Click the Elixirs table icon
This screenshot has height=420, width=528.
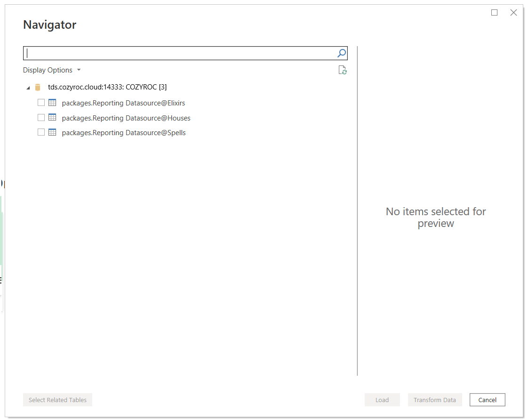pos(52,103)
